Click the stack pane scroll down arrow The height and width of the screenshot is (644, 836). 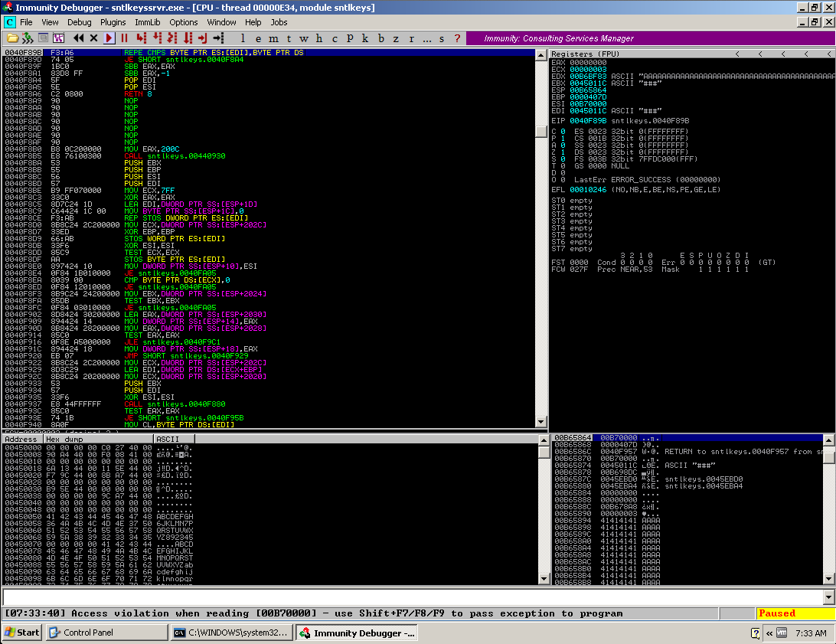pos(829,579)
